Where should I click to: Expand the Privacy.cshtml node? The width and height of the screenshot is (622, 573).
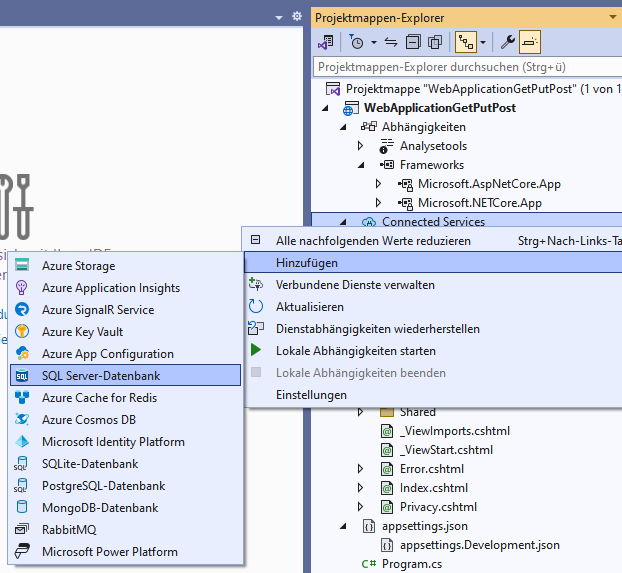[x=360, y=507]
